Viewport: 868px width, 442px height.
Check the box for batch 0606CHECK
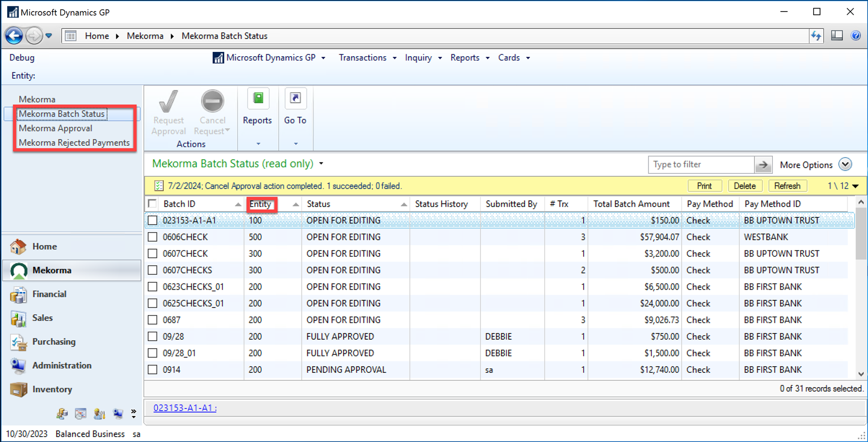(x=153, y=237)
